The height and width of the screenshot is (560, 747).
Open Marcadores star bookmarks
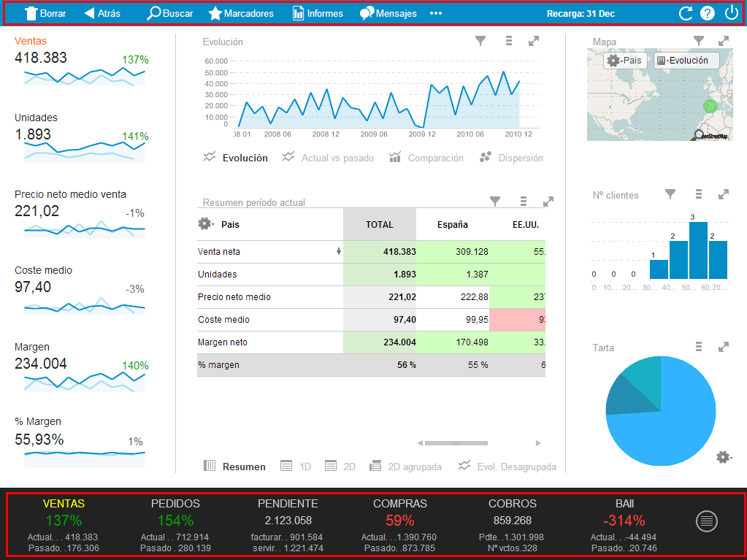(x=215, y=13)
